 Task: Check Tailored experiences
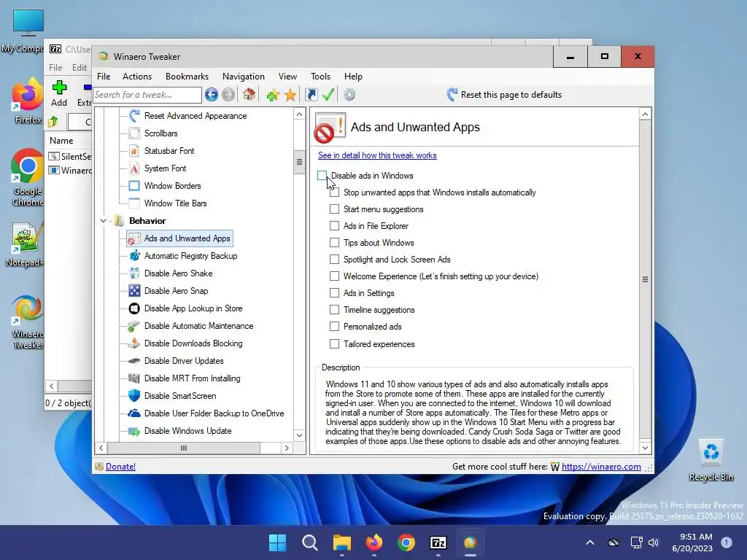334,344
